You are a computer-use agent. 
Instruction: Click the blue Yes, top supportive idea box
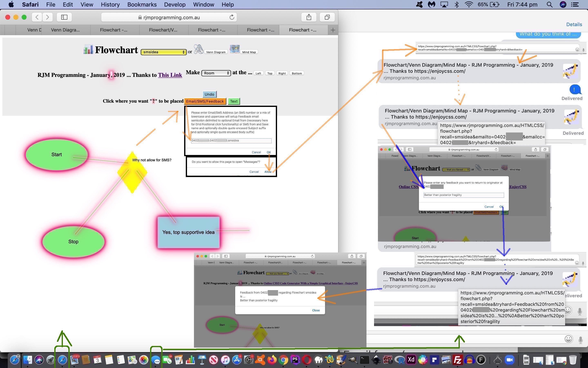tap(189, 232)
